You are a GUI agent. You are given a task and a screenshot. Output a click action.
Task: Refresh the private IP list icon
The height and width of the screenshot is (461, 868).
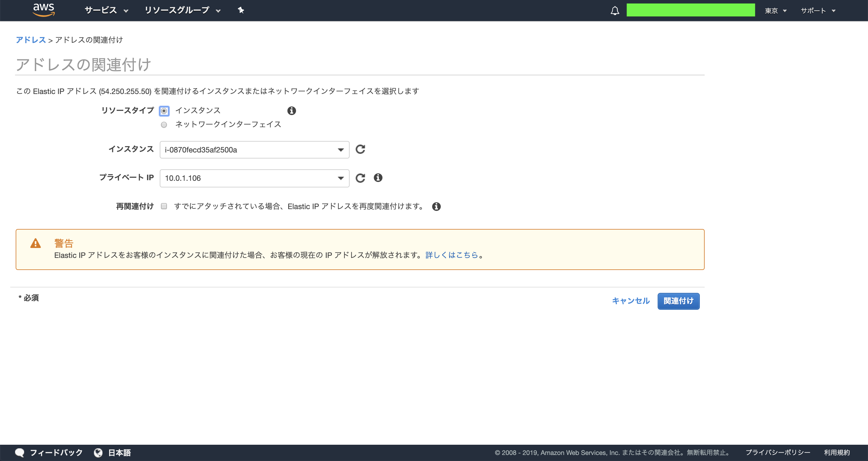pyautogui.click(x=360, y=178)
